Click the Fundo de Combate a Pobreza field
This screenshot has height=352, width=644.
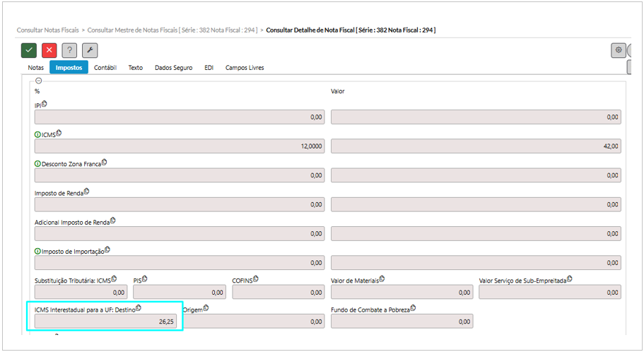click(401, 321)
